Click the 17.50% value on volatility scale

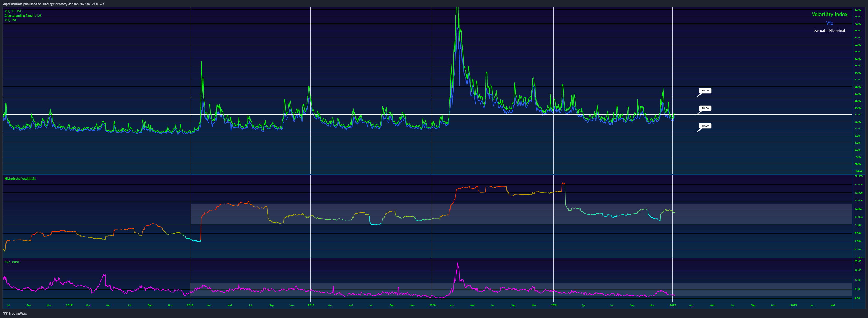859,193
